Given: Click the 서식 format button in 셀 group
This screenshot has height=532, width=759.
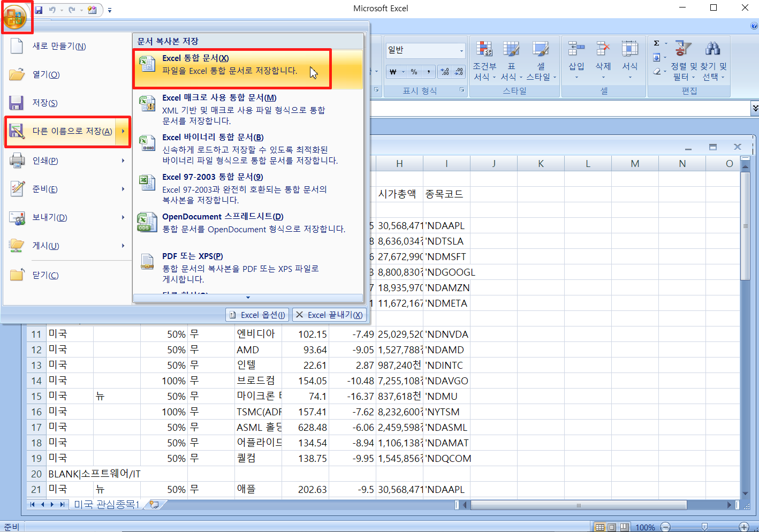Looking at the screenshot, I should (630, 61).
